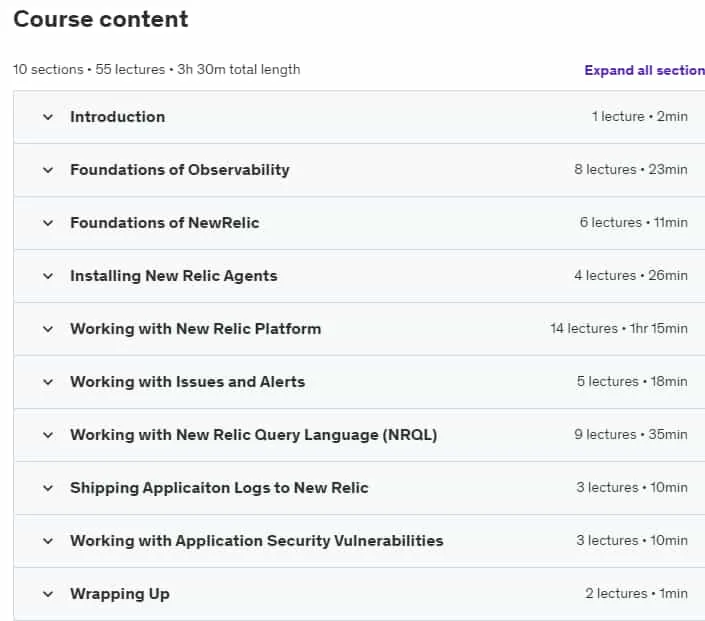Select Working with New Relic Query Language title
This screenshot has width=705, height=621.
click(254, 435)
